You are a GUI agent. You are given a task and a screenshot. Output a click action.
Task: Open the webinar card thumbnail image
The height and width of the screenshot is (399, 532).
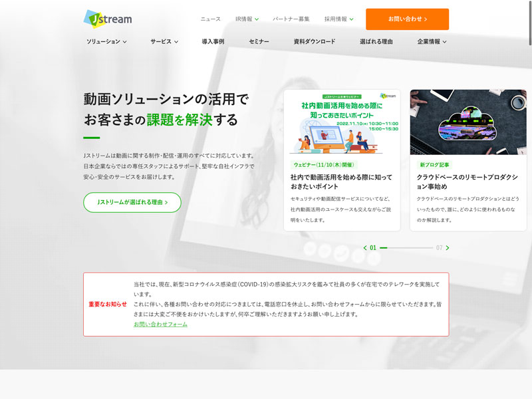(x=342, y=122)
